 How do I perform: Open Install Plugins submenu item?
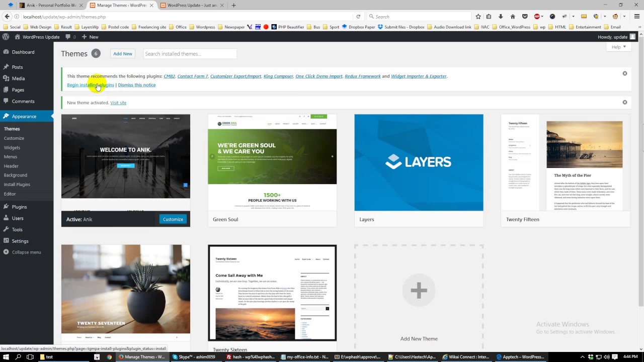pyautogui.click(x=17, y=185)
